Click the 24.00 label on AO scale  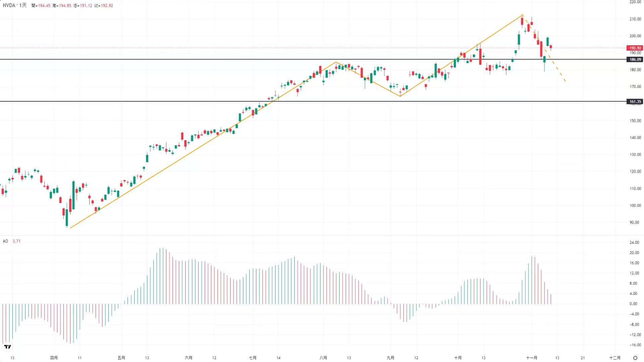click(634, 243)
